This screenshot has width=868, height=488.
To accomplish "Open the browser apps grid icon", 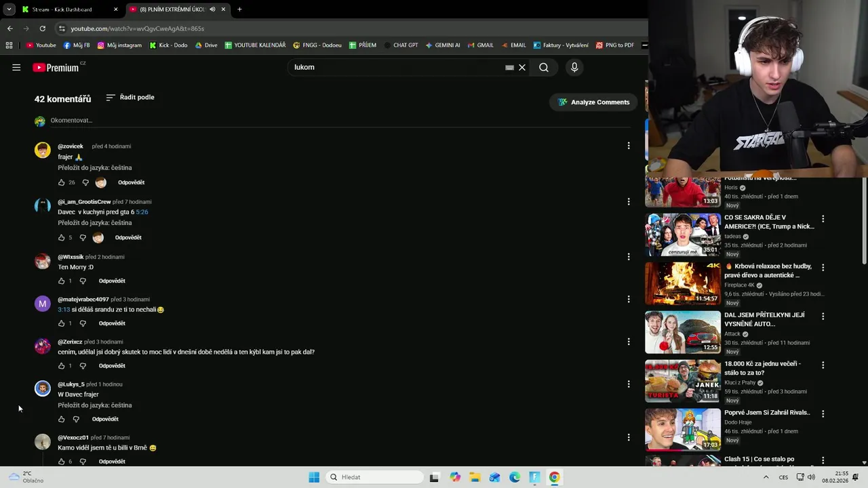I will point(9,45).
